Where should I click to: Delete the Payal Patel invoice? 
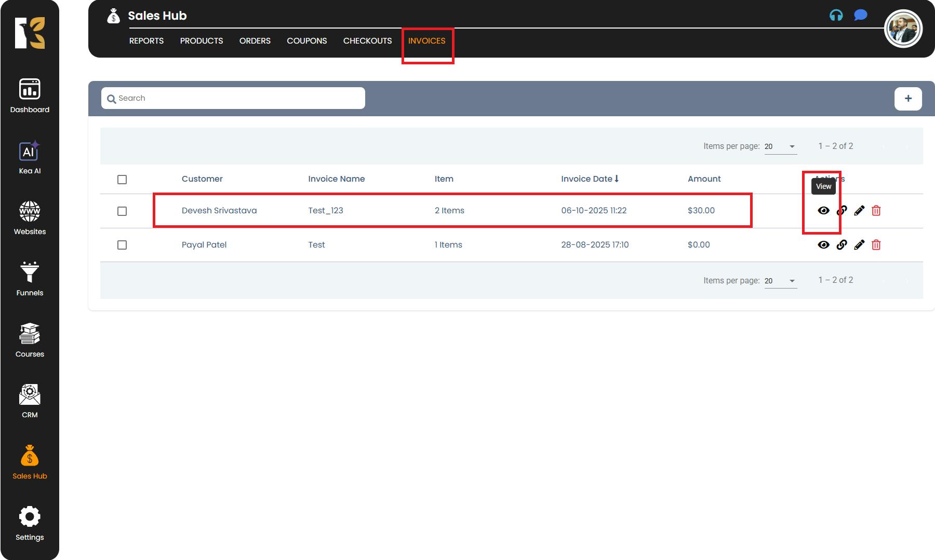[876, 244]
